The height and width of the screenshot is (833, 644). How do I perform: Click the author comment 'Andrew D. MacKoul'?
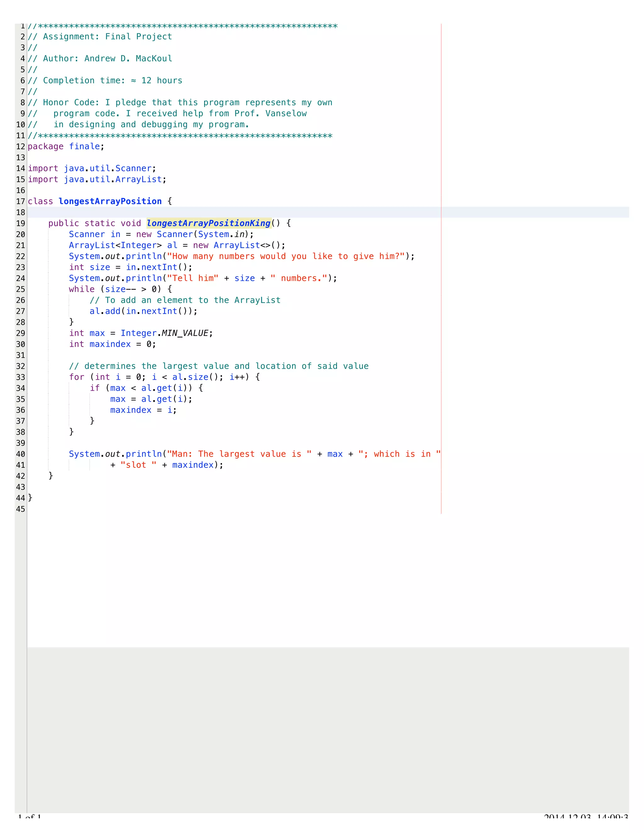click(128, 58)
